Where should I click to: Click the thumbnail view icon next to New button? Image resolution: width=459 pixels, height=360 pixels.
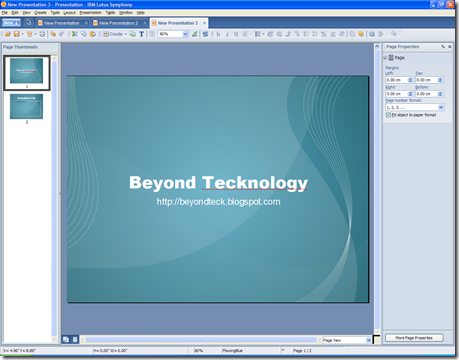tap(29, 23)
